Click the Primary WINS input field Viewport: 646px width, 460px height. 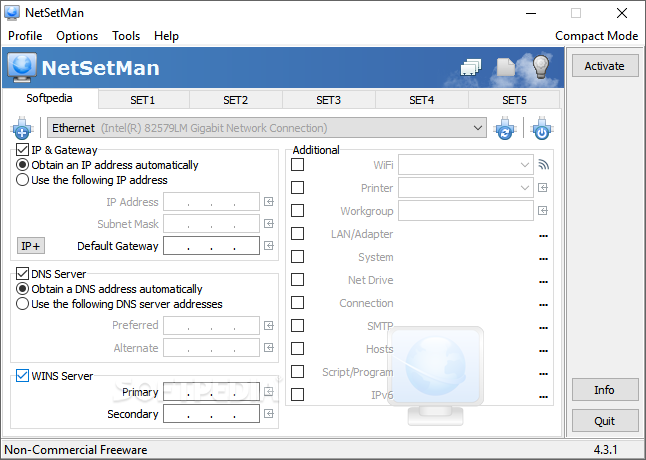(211, 392)
